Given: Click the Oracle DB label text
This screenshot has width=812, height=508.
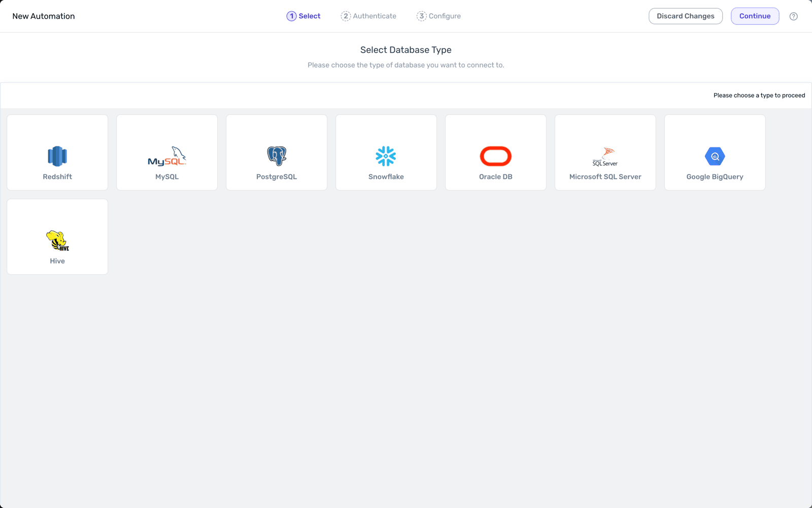Looking at the screenshot, I should point(496,177).
